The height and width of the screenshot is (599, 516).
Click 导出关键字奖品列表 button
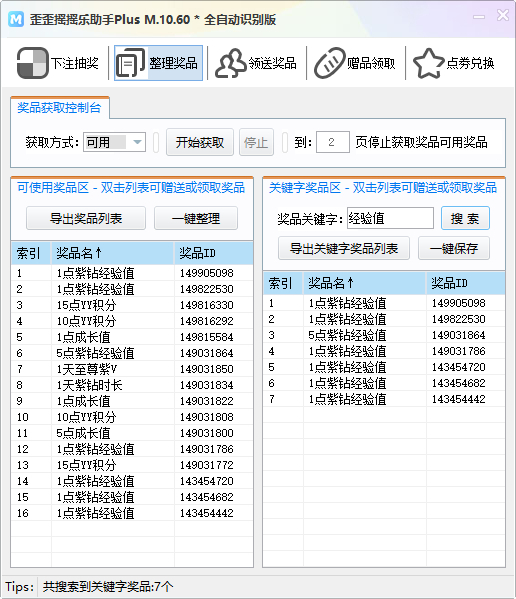pos(344,248)
